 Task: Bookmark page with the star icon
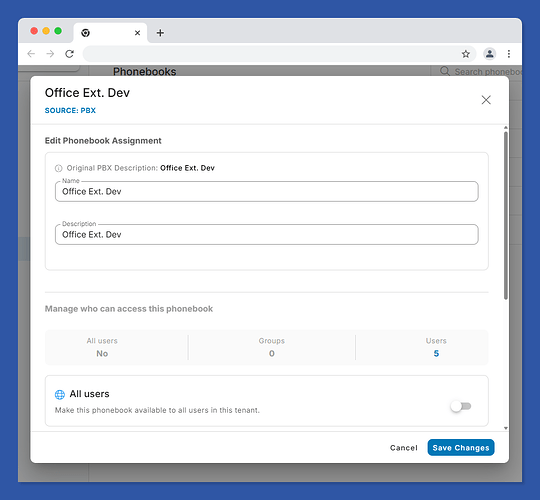click(466, 54)
